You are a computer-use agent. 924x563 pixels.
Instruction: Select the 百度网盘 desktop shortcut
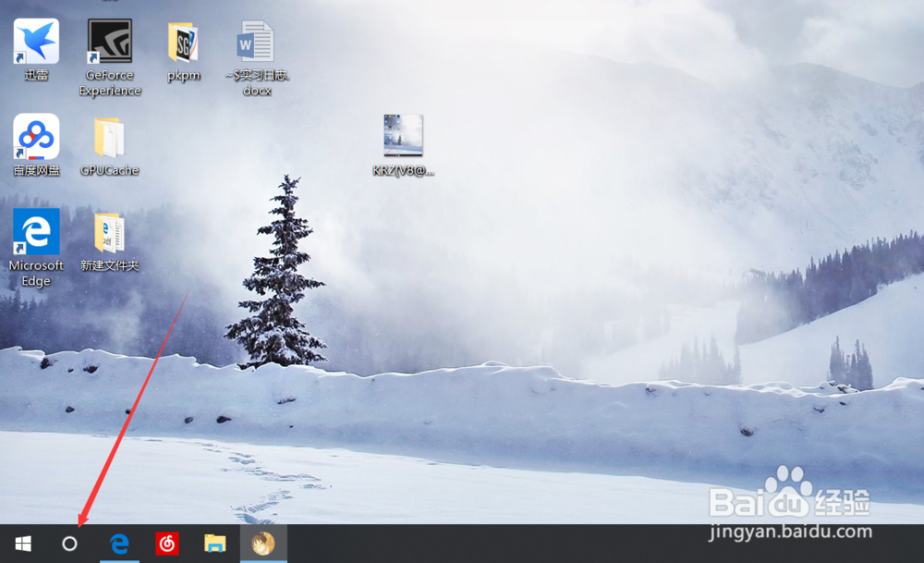pyautogui.click(x=36, y=137)
